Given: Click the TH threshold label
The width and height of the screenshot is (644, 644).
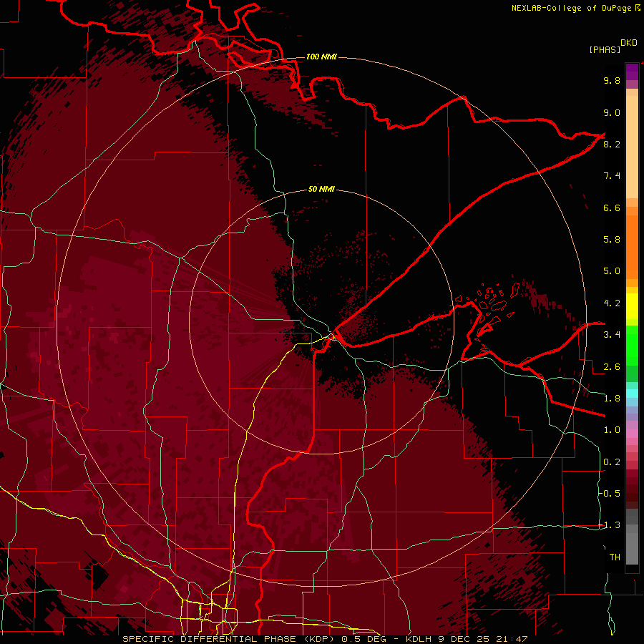Looking at the screenshot, I should pos(615,557).
